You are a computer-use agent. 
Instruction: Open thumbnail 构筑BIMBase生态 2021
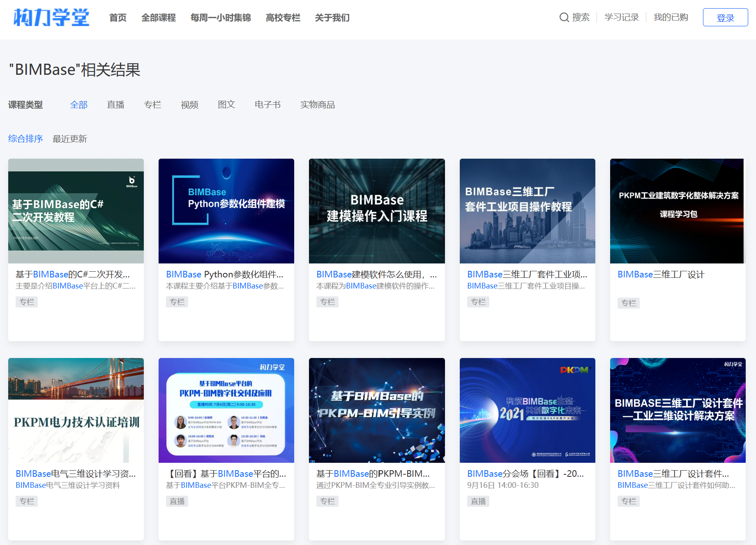point(528,410)
